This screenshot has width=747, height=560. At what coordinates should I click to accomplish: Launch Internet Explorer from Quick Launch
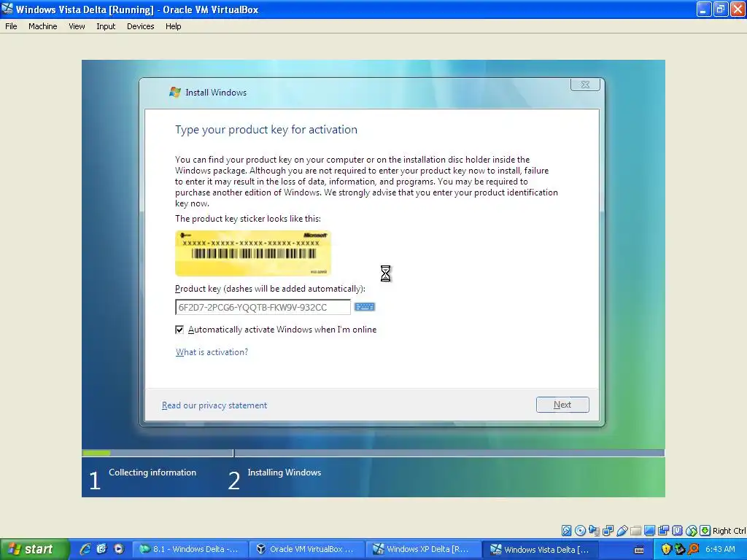pyautogui.click(x=85, y=549)
